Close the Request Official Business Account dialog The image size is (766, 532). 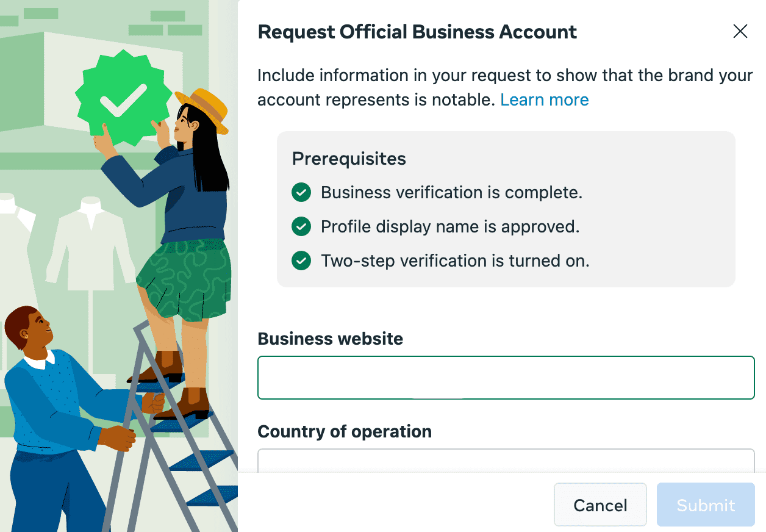740,31
